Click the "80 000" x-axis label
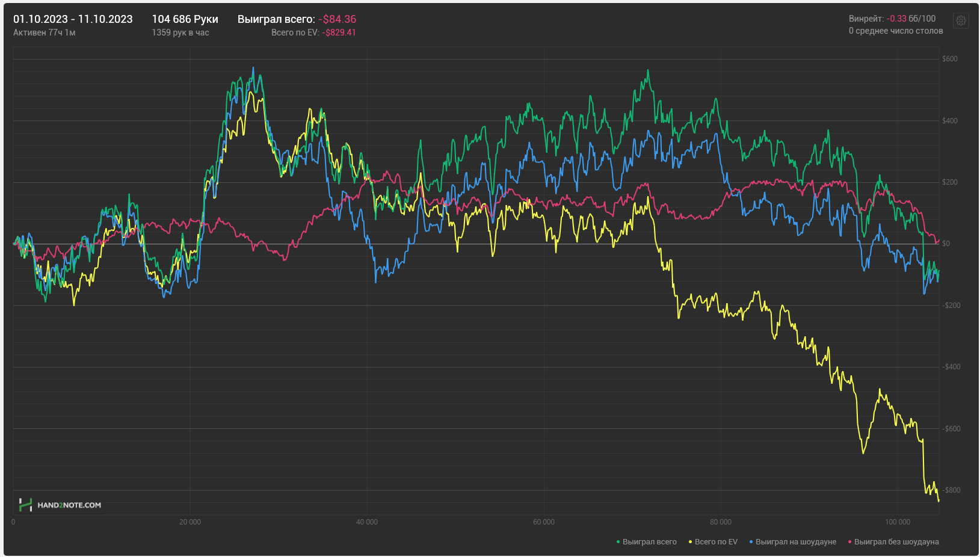 [721, 522]
